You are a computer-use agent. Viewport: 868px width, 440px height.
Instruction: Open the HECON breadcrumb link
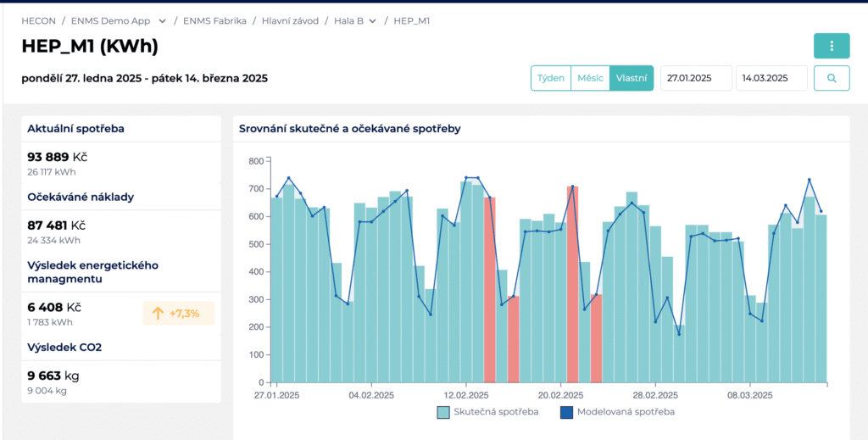[x=38, y=21]
